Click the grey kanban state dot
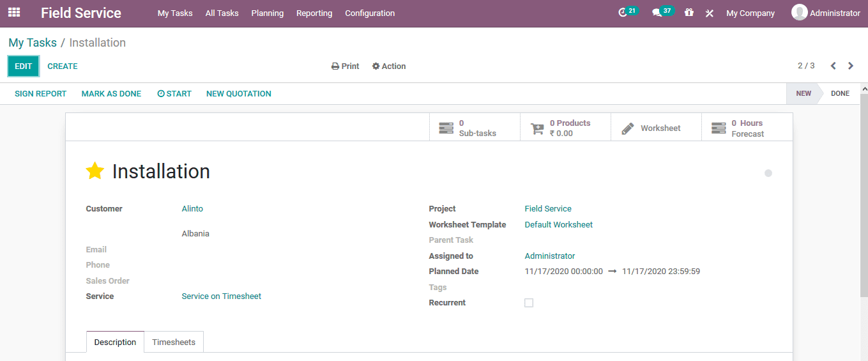 [768, 173]
